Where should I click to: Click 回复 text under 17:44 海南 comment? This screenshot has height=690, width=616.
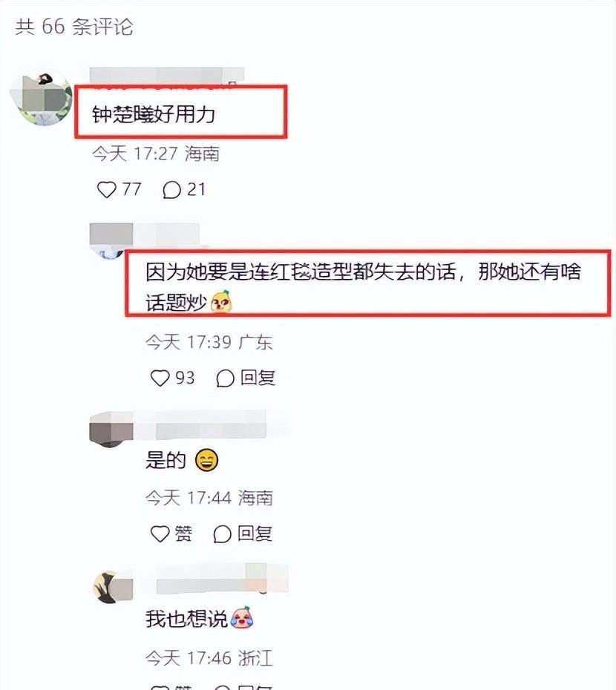255,533
